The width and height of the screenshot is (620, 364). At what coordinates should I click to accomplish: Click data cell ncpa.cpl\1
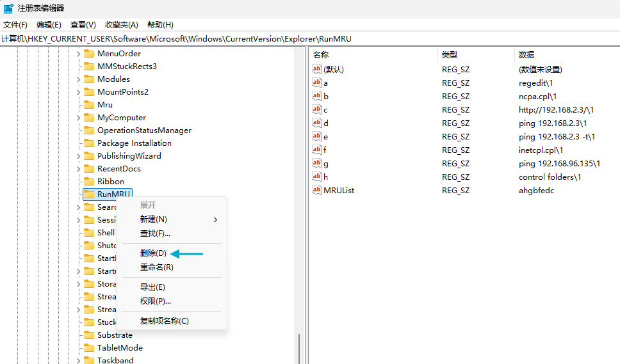(x=538, y=97)
